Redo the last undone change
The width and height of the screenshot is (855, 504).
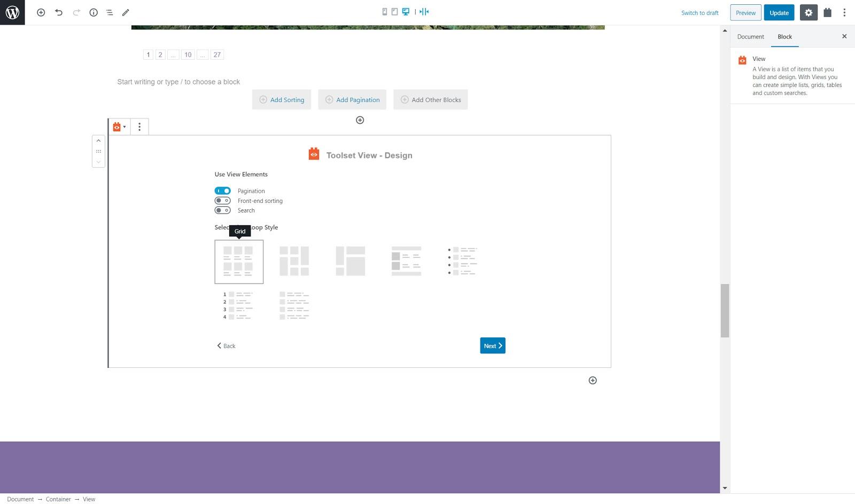tap(76, 12)
